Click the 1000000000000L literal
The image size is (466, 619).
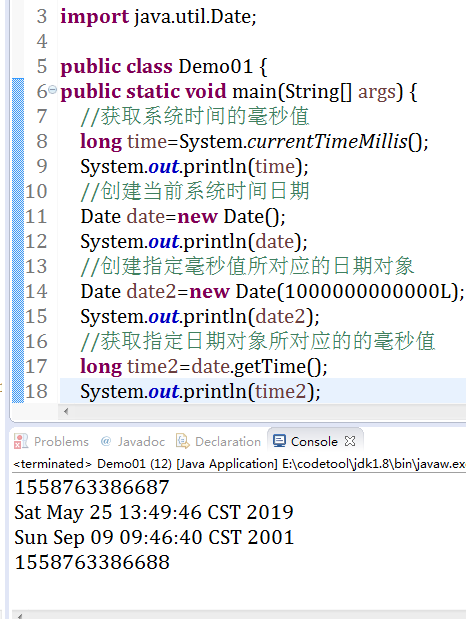pos(368,292)
